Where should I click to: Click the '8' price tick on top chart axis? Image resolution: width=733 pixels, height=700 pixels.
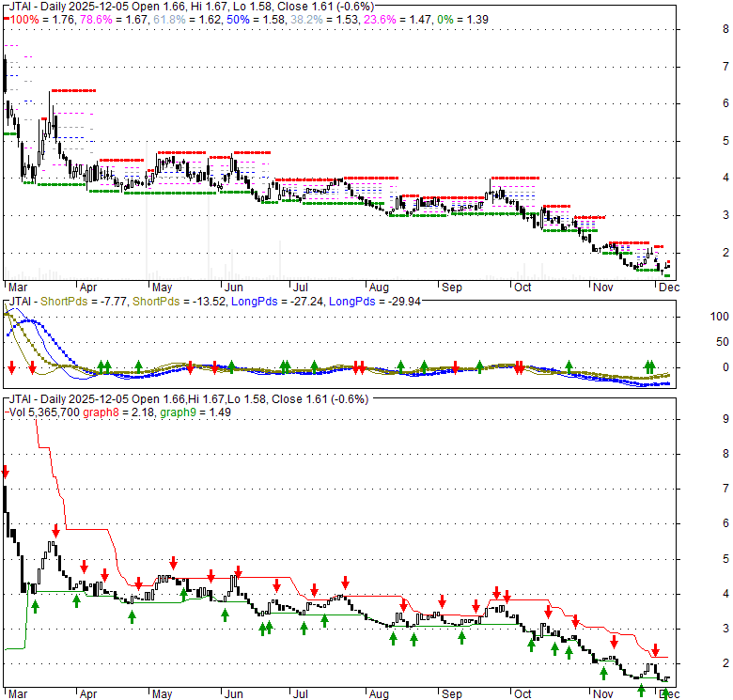(725, 29)
